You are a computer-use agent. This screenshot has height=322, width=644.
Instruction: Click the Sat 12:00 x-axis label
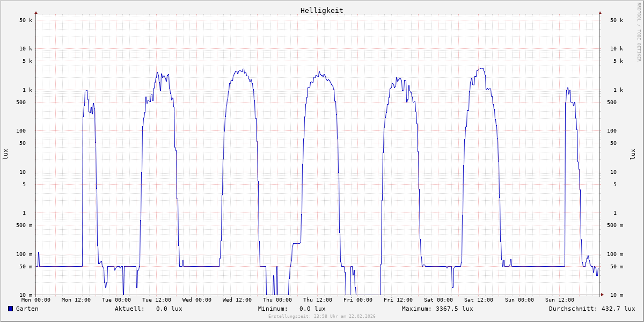point(479,300)
